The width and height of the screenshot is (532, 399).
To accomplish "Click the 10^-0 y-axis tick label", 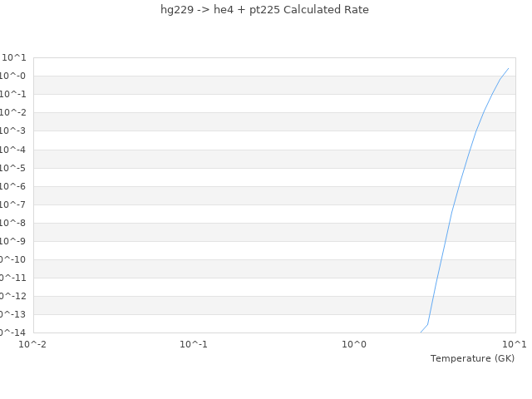I will click(13, 76).
